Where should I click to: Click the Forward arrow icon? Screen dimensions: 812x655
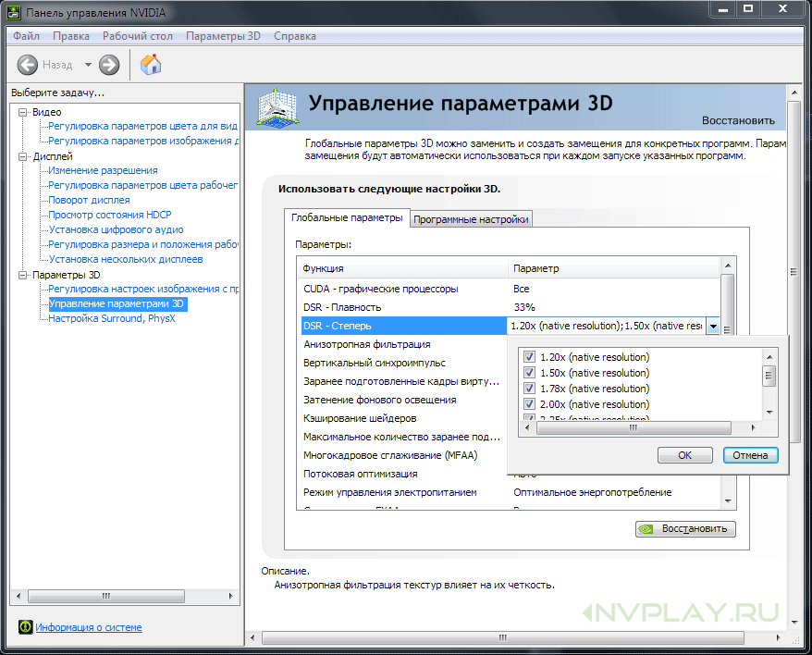(x=109, y=65)
